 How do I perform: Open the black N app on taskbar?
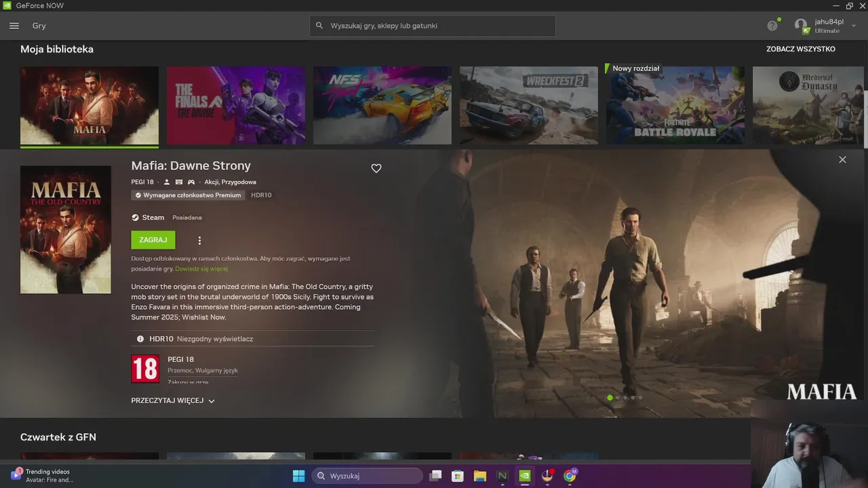(x=502, y=476)
